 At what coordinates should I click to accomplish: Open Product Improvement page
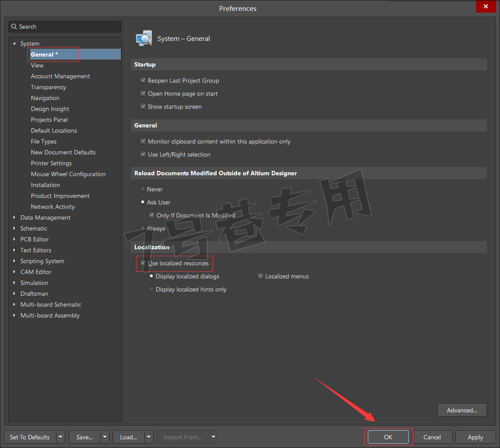coord(60,196)
